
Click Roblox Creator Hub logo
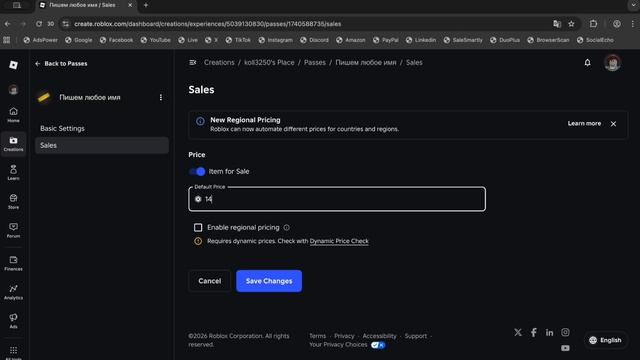[x=13, y=65]
